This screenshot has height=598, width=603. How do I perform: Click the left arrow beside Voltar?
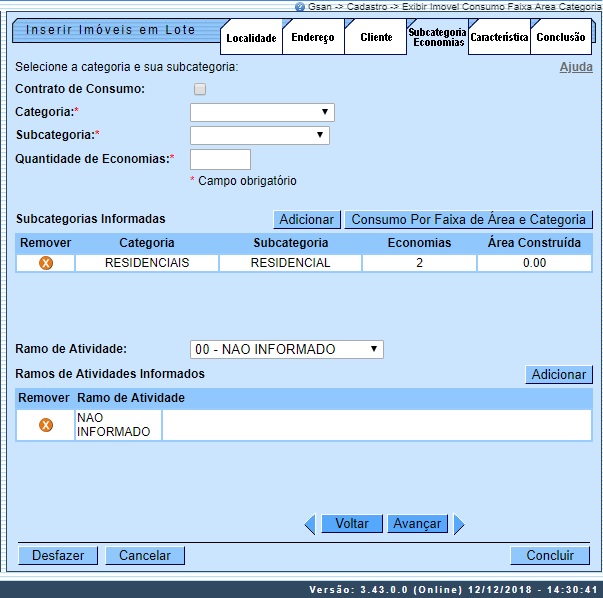(x=310, y=524)
